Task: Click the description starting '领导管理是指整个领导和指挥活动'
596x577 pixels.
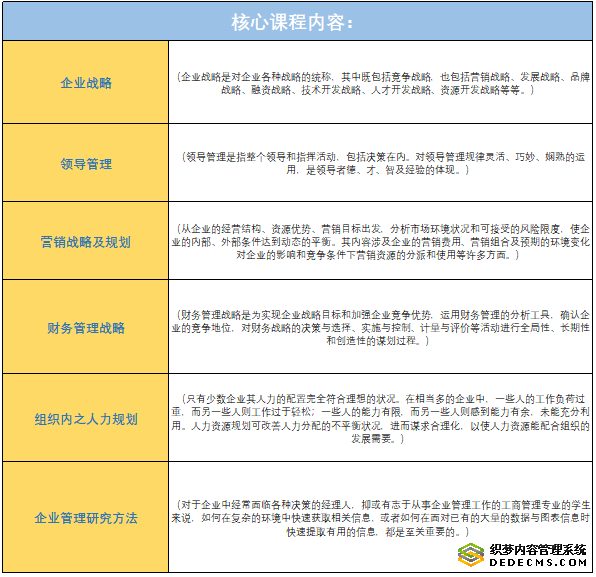Action: 381,163
